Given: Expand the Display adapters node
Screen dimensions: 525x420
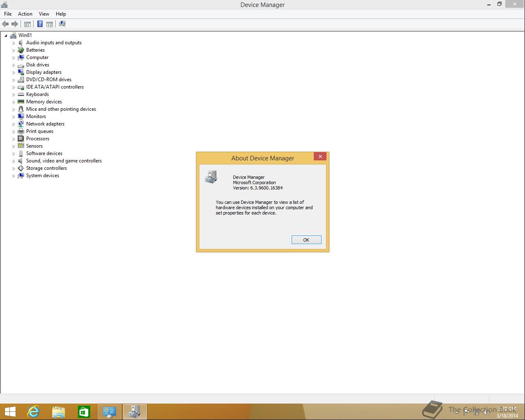Looking at the screenshot, I should coord(14,72).
